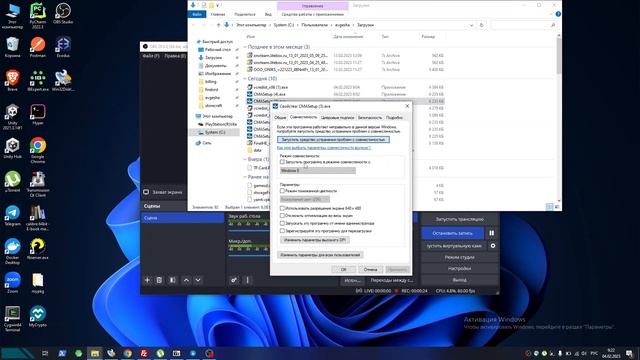Open the uTorrent desktop icon
640x360 pixels.
pos(12,182)
